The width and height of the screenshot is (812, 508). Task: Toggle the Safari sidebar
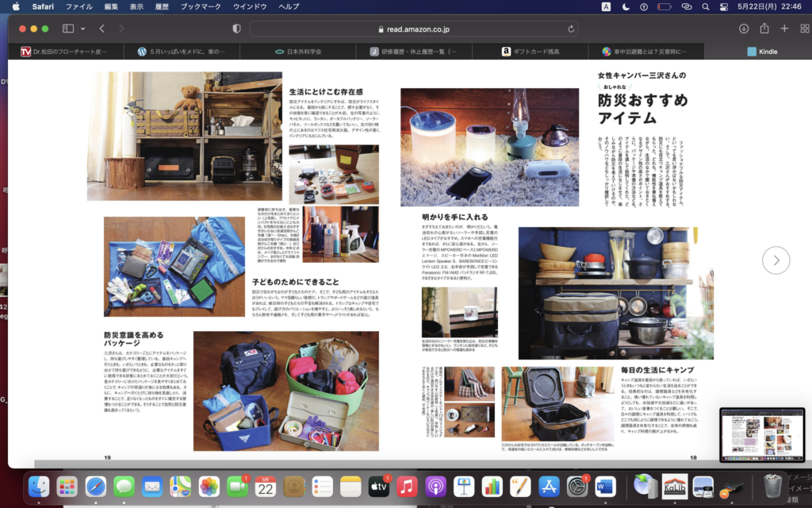click(x=67, y=29)
